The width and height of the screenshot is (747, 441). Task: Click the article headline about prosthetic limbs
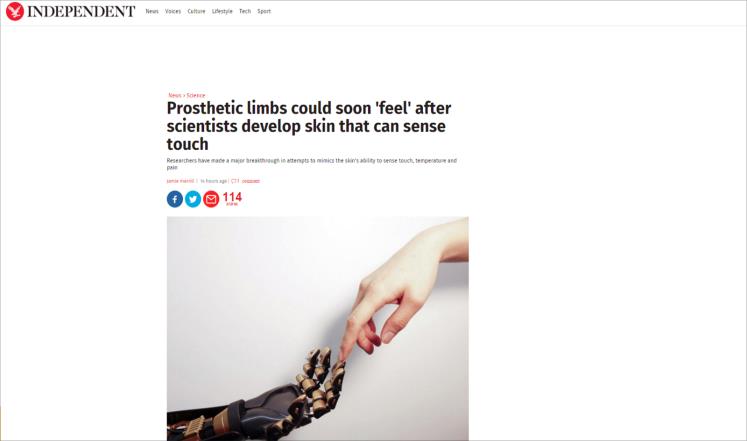(x=309, y=126)
